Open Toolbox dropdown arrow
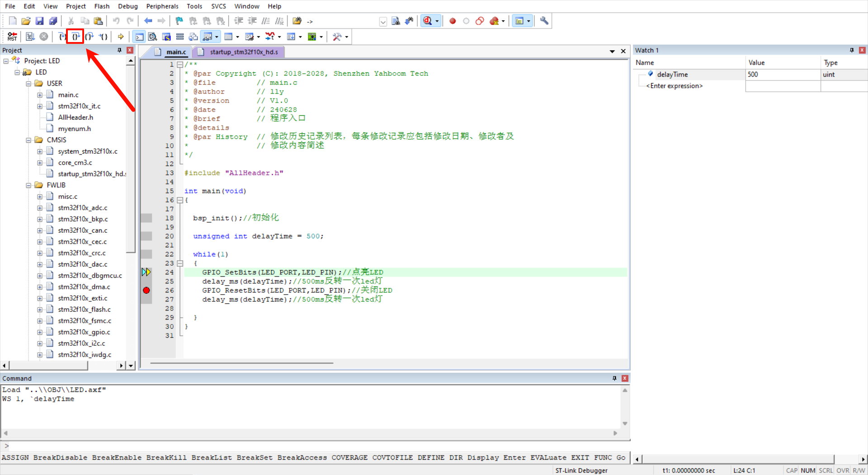 tap(347, 37)
